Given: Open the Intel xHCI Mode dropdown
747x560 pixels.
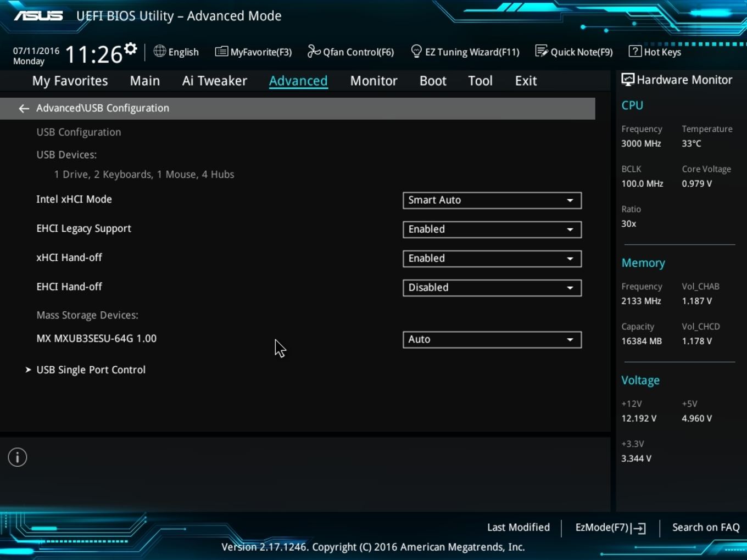Looking at the screenshot, I should (x=492, y=200).
